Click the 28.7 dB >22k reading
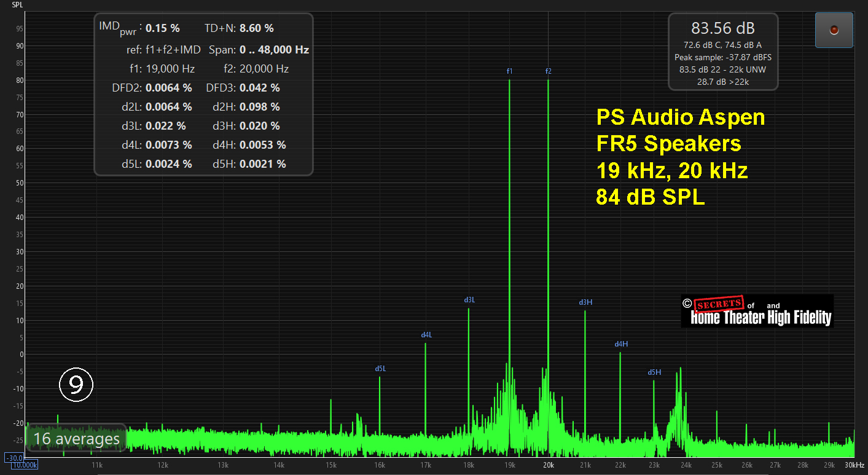868x475 pixels. (723, 81)
